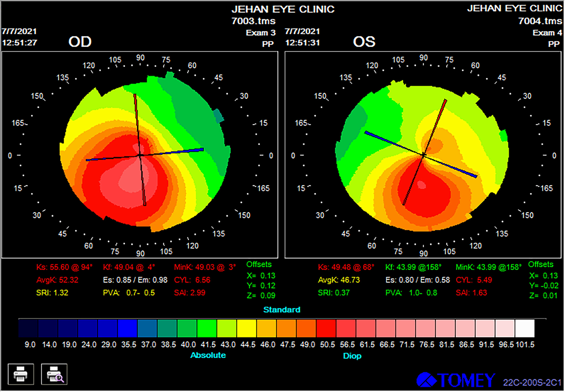This screenshot has width=565, height=392.
Task: Click the 'Exam 3' label
Action: pyautogui.click(x=261, y=33)
